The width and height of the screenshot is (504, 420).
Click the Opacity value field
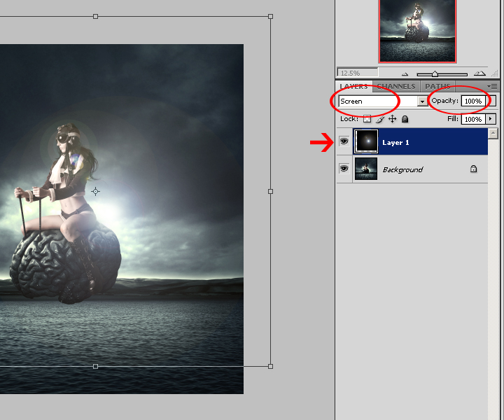[x=472, y=101]
